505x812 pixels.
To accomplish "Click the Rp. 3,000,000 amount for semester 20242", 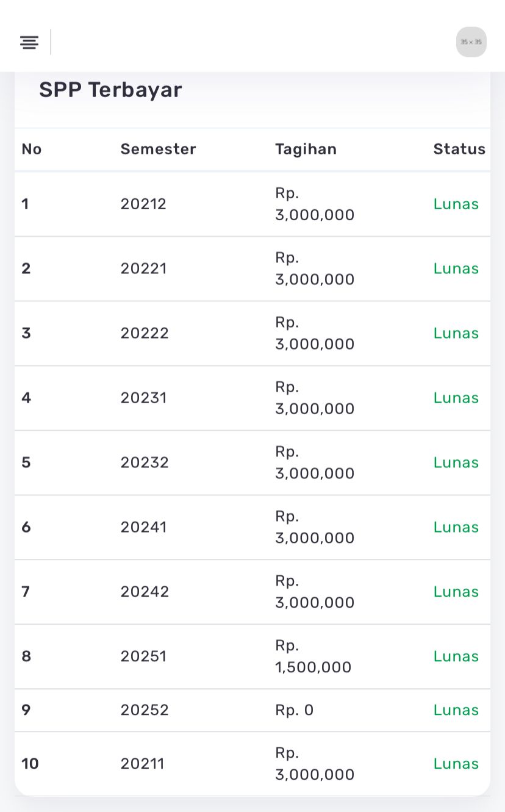I will click(x=314, y=592).
